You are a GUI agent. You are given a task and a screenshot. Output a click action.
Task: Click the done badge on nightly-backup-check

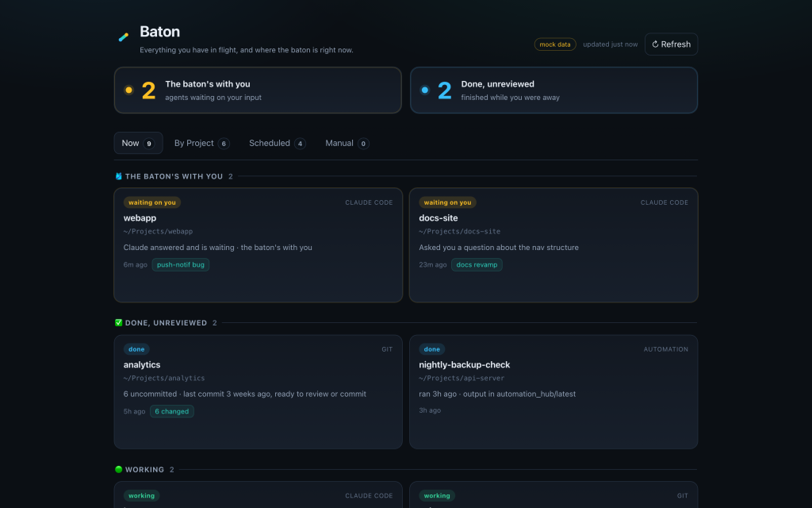(432, 349)
